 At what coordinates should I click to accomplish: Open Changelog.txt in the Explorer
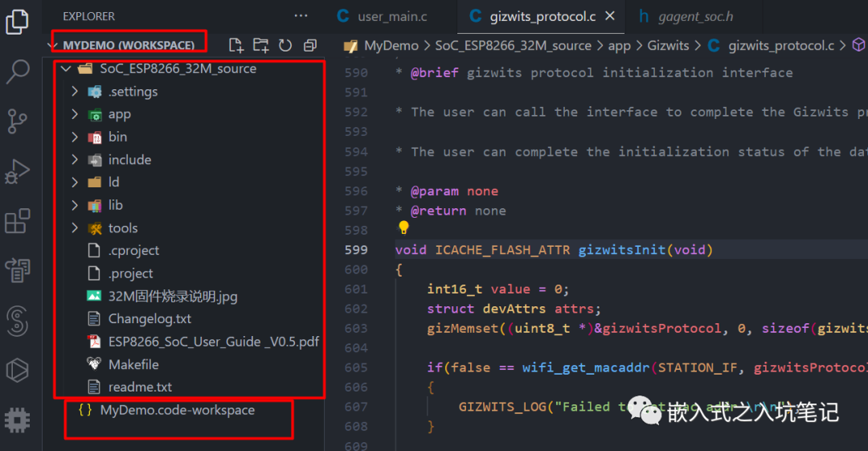coord(149,319)
